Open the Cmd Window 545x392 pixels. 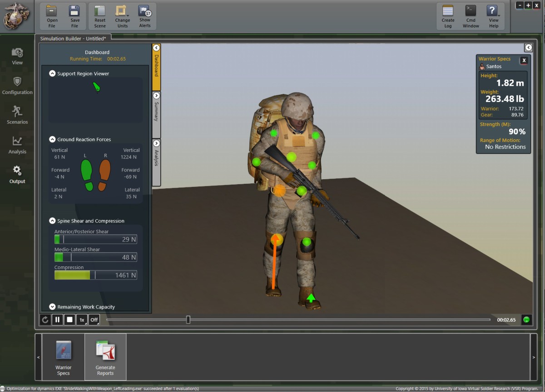click(x=471, y=16)
